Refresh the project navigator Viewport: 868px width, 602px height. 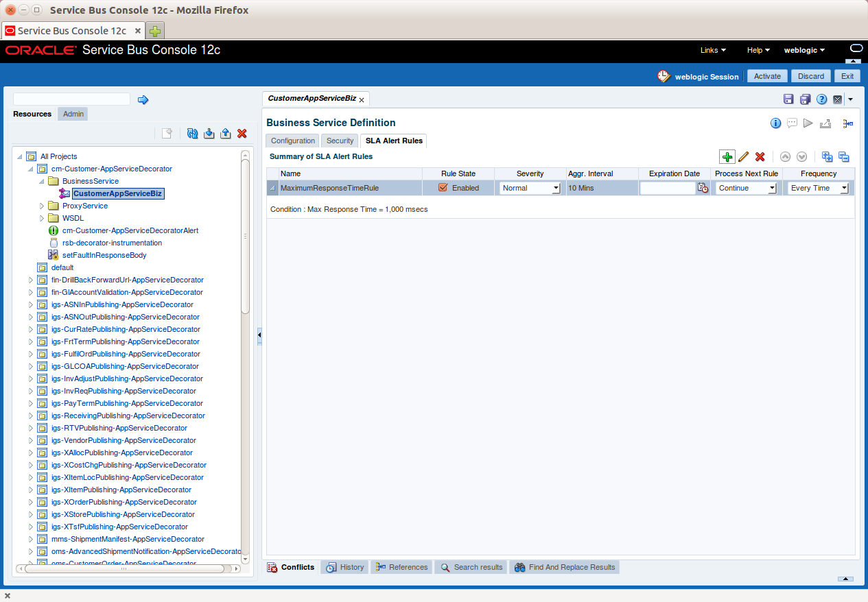pyautogui.click(x=193, y=134)
